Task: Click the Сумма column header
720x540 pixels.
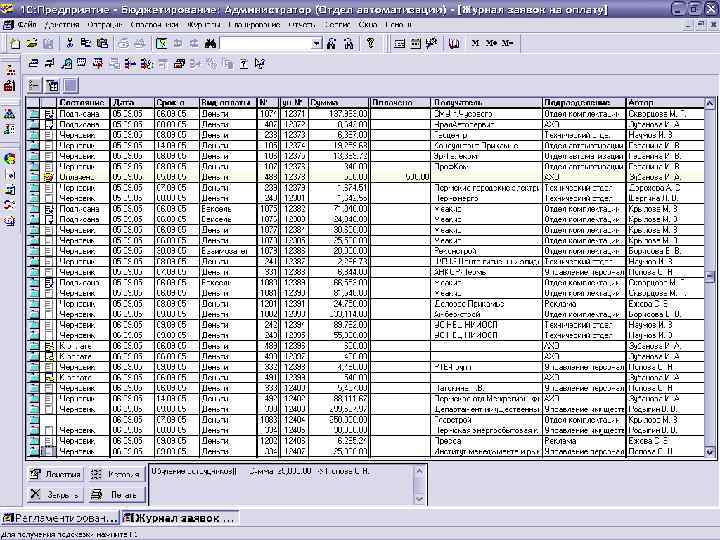Action: point(338,103)
